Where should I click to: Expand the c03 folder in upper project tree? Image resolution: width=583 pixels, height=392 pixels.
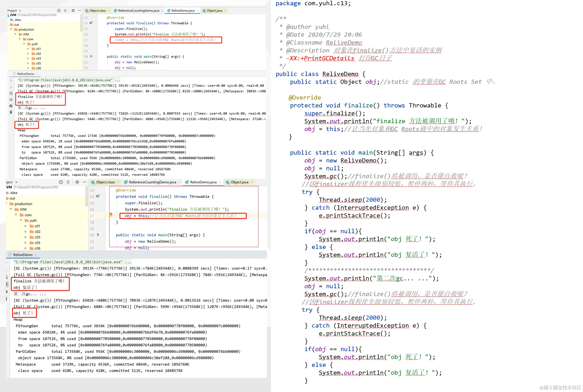[28, 58]
